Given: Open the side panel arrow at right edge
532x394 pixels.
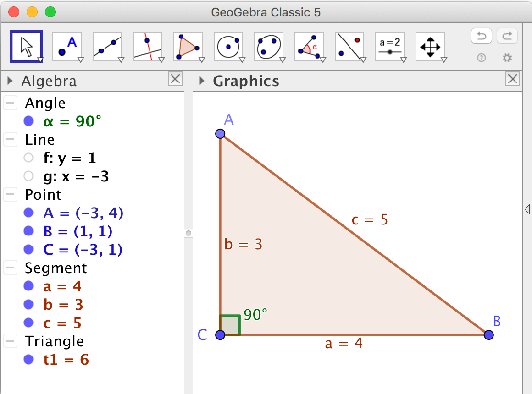Looking at the screenshot, I should 527,209.
